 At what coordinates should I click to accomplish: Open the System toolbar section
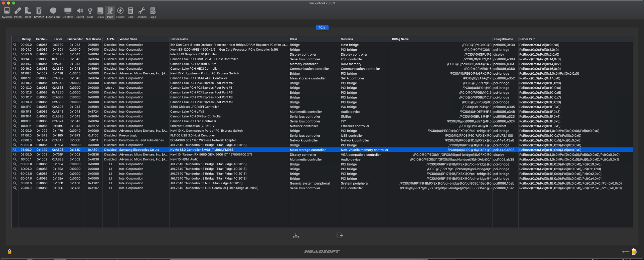coord(7,12)
